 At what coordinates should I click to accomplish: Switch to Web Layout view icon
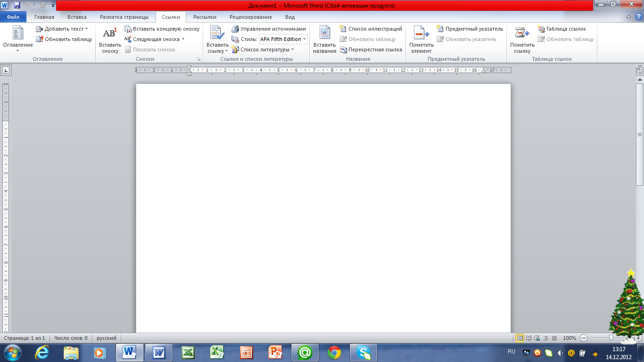tap(537, 338)
